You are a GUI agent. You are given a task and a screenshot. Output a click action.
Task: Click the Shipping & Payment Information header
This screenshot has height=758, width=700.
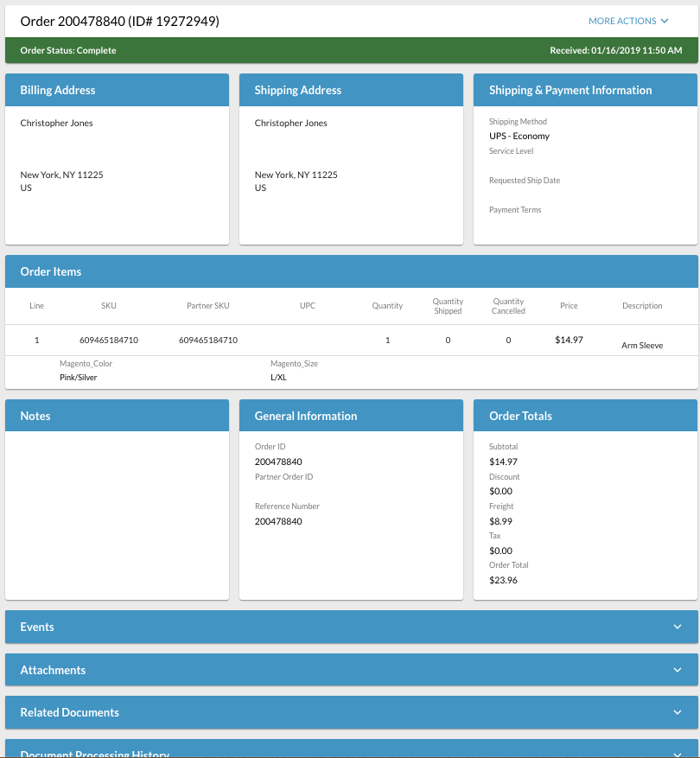tap(585, 90)
